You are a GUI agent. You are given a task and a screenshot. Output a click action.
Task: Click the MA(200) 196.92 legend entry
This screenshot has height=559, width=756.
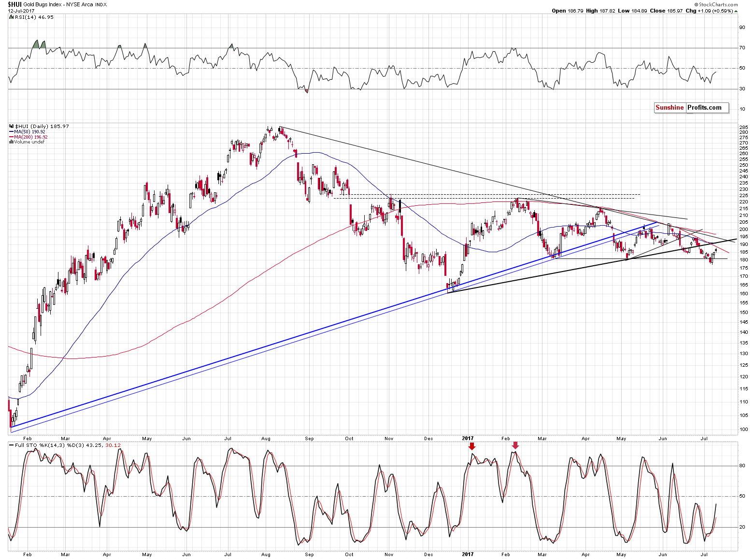(31, 137)
